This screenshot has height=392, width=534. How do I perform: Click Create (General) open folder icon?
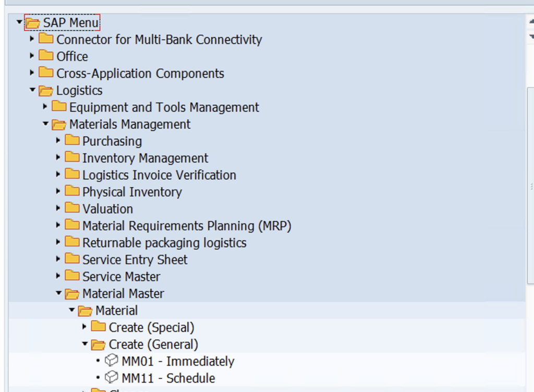(x=98, y=345)
